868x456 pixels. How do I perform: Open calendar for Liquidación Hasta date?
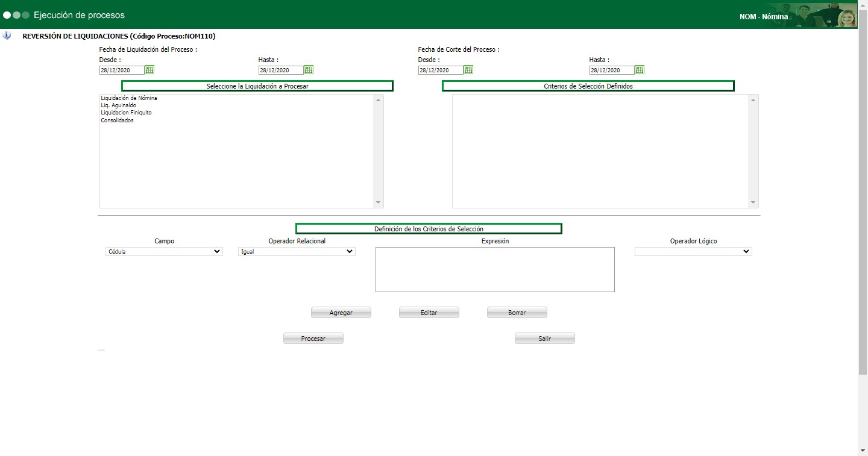tap(309, 70)
